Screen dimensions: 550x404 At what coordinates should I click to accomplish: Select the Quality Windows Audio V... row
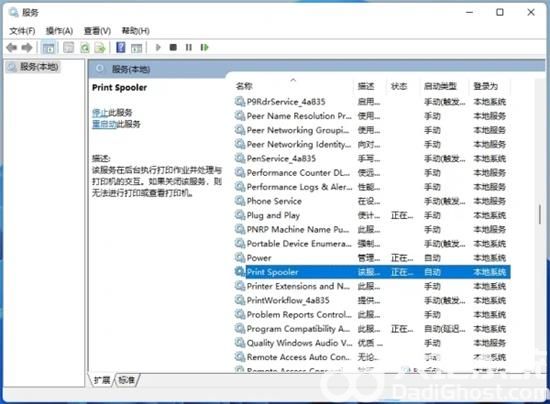(x=372, y=343)
